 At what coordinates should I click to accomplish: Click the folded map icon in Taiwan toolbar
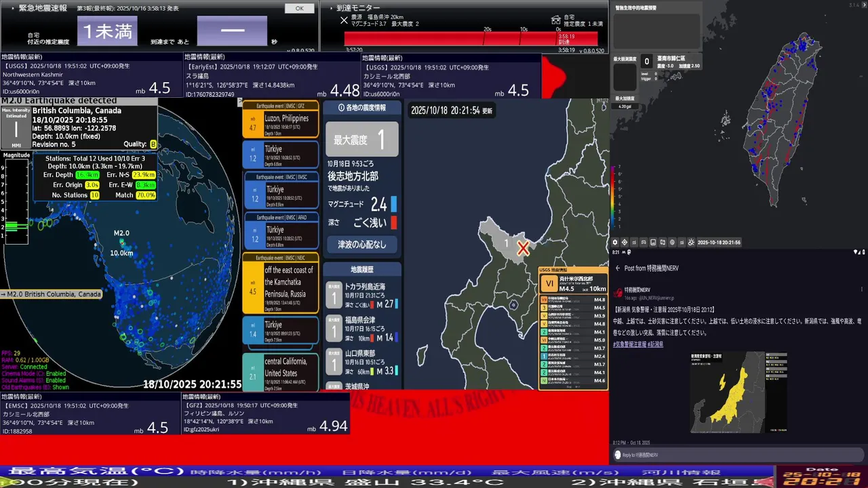[x=663, y=243]
